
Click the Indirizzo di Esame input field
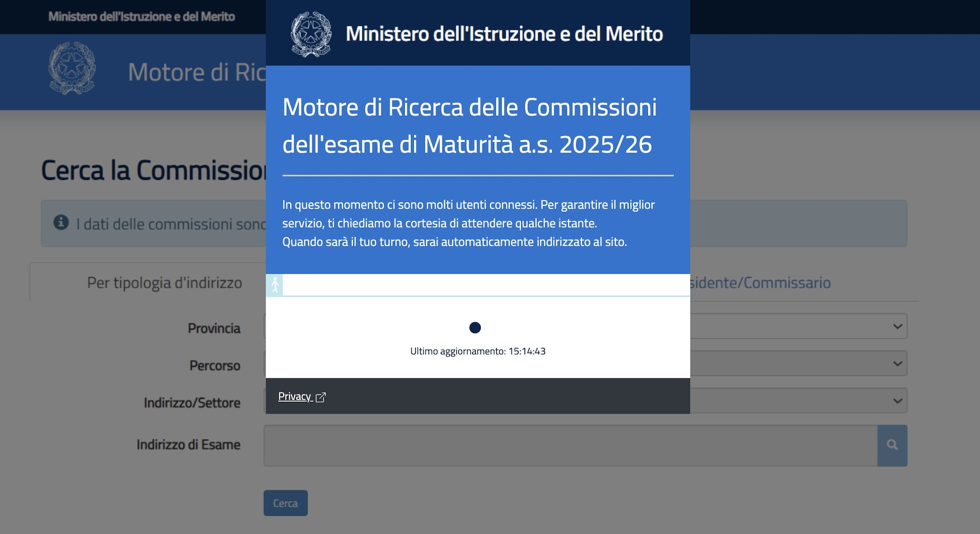(570, 445)
